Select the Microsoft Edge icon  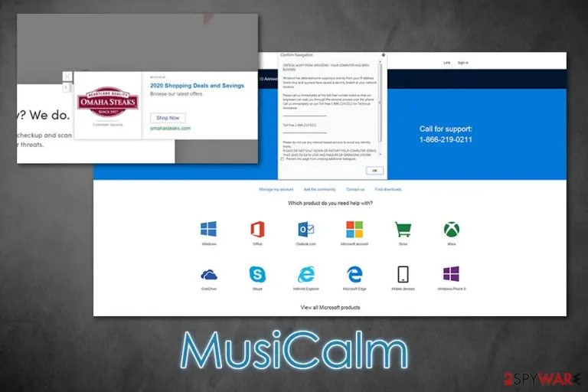[x=354, y=274]
